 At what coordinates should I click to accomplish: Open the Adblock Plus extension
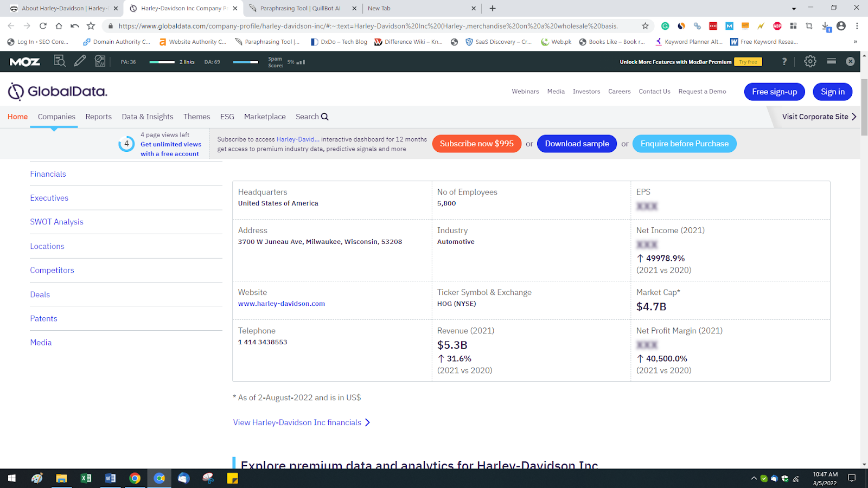point(777,25)
